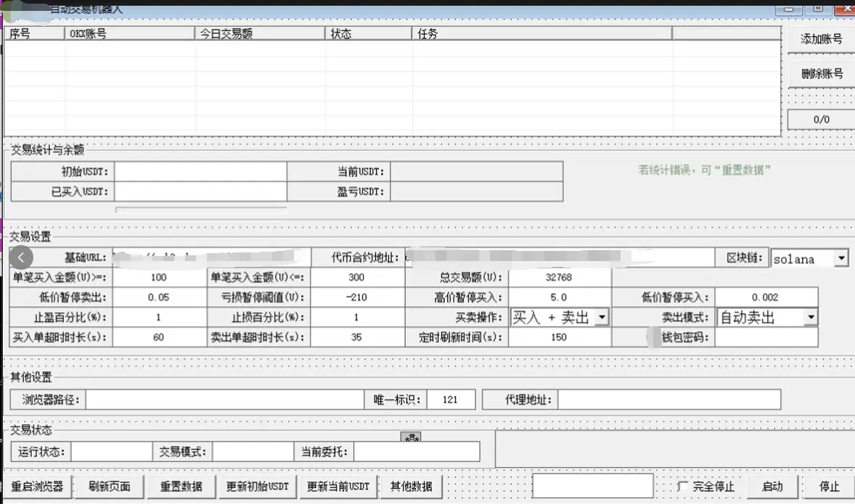Click the 钱包密码 input field
Screen dimensions: 855x504
pyautogui.click(x=766, y=337)
